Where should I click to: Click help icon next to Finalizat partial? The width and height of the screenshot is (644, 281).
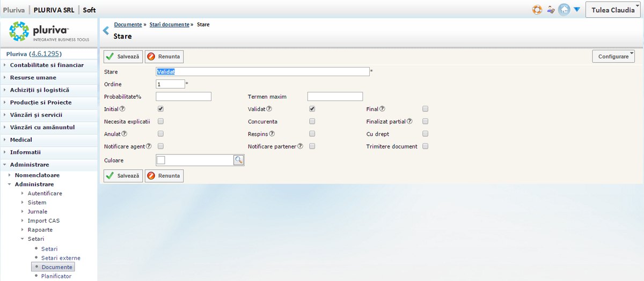(409, 121)
